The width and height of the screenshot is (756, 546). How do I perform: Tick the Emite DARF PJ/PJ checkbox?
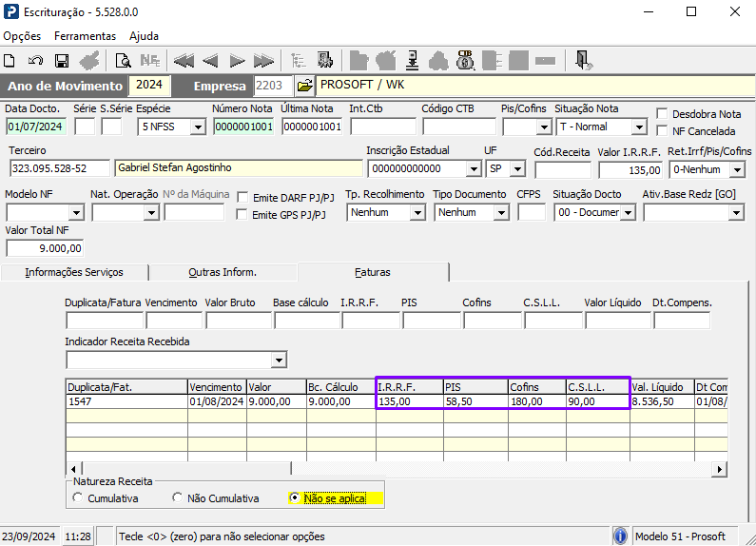pos(242,198)
